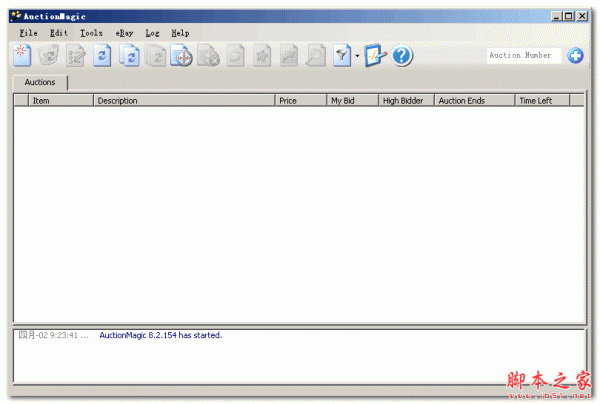600x404 pixels.
Task: Open the eBay menu
Action: (124, 33)
